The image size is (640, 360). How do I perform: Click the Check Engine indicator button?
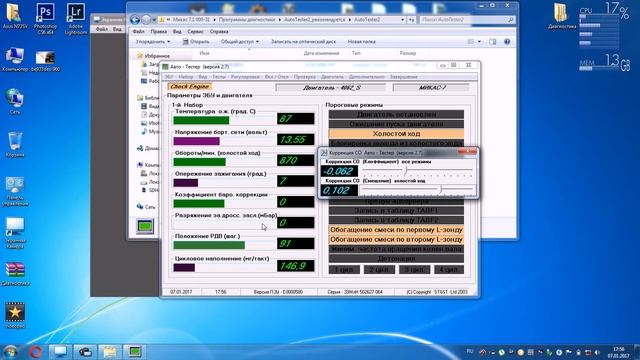[x=190, y=87]
